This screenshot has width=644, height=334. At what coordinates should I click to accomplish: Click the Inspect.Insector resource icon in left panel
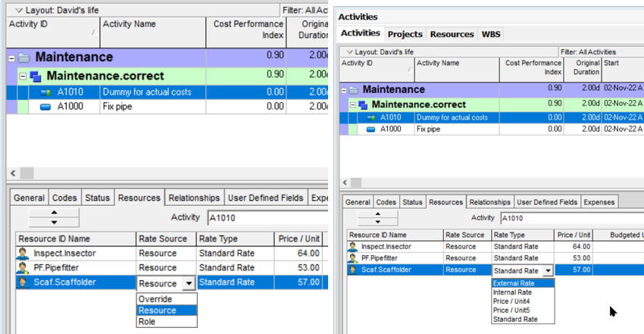click(22, 254)
